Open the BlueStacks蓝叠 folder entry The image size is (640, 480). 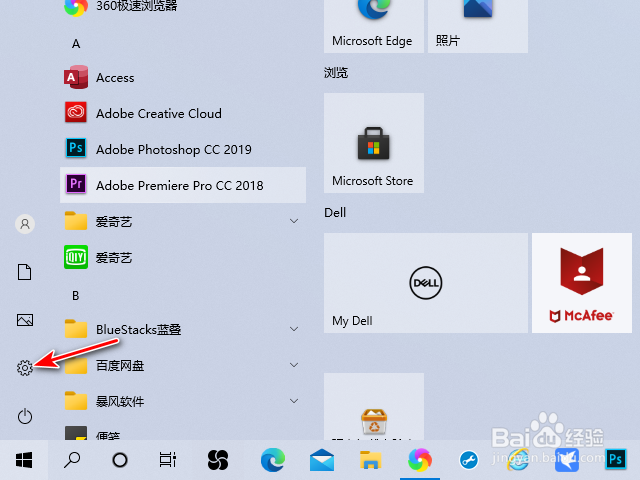(183, 329)
